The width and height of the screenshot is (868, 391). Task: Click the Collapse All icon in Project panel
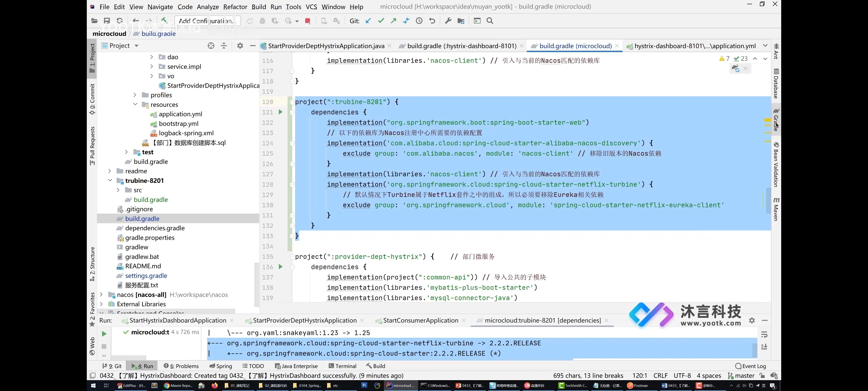(x=224, y=46)
